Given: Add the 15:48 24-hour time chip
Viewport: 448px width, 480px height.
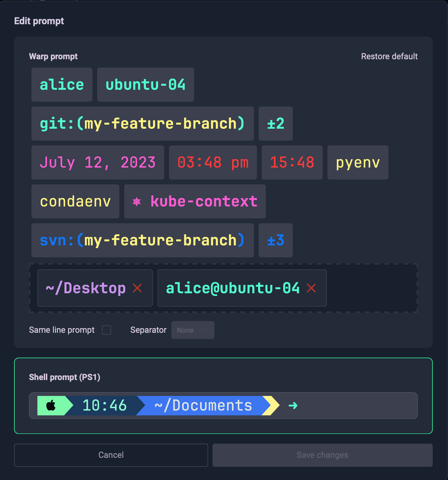Looking at the screenshot, I should click(292, 162).
